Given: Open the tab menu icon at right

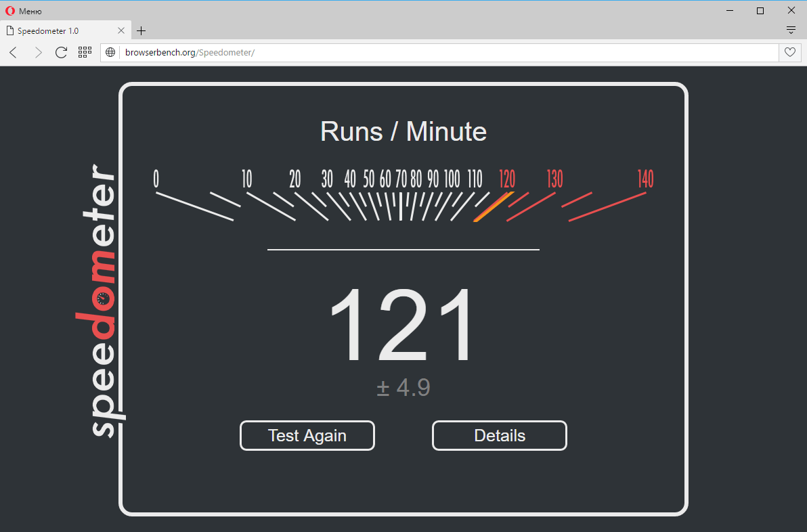Looking at the screenshot, I should pyautogui.click(x=791, y=30).
